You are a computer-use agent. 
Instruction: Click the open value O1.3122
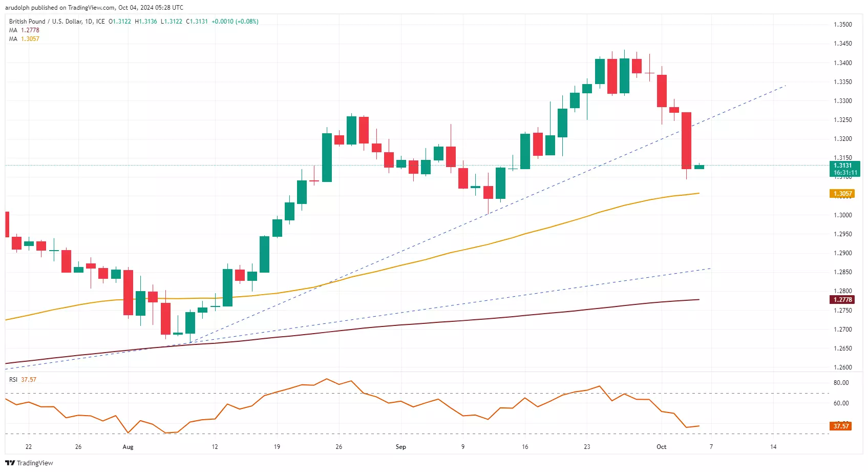point(120,22)
